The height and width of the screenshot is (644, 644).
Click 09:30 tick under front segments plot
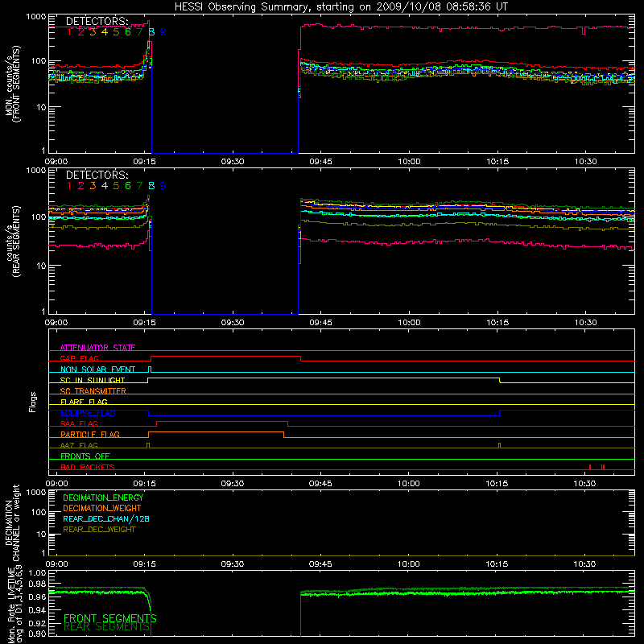pos(233,162)
